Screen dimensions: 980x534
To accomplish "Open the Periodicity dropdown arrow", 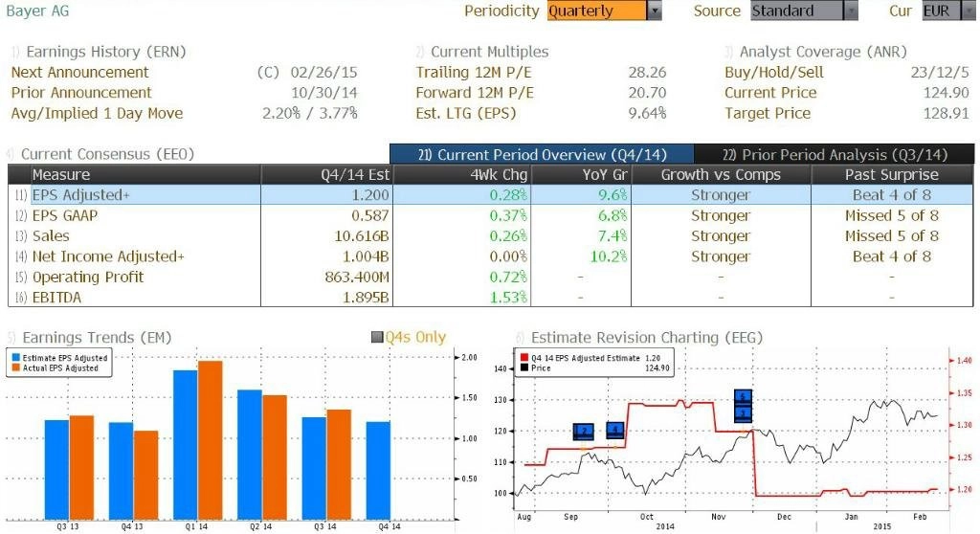I will (x=655, y=11).
